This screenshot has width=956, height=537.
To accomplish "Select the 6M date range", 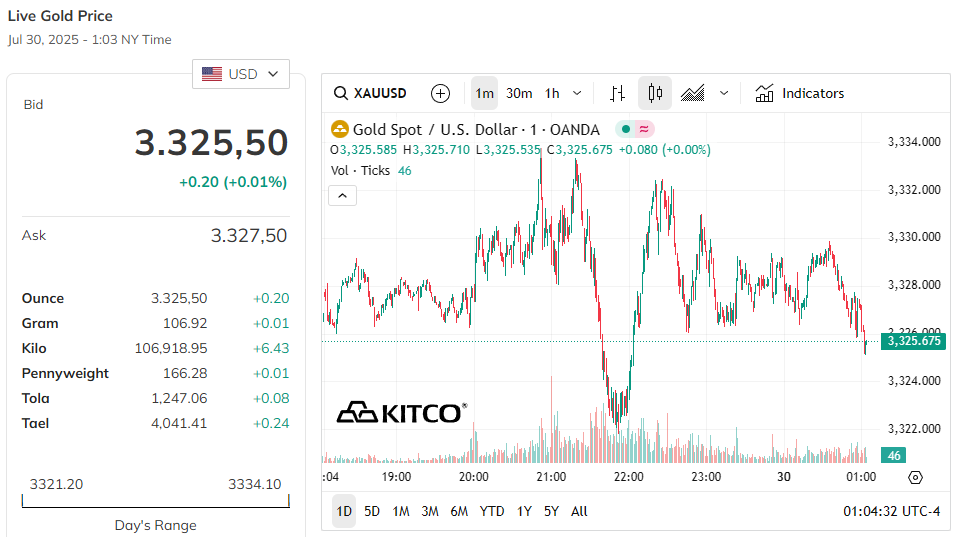I will (x=459, y=511).
